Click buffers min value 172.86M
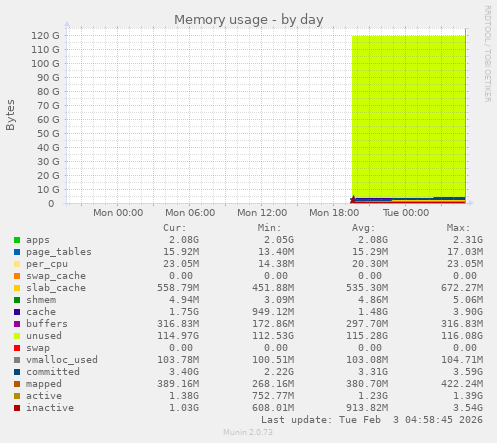This screenshot has width=497, height=443. [273, 324]
